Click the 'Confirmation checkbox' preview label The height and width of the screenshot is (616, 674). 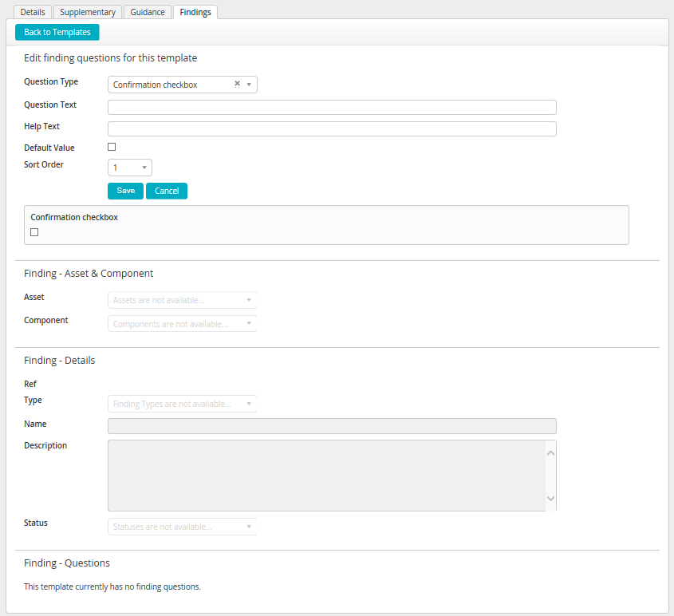coord(74,218)
